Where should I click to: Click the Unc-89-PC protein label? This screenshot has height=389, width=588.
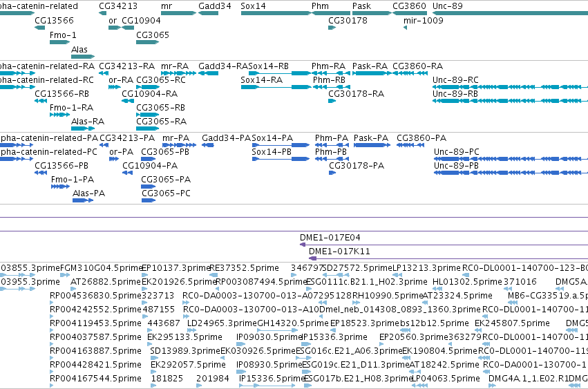pos(457,152)
